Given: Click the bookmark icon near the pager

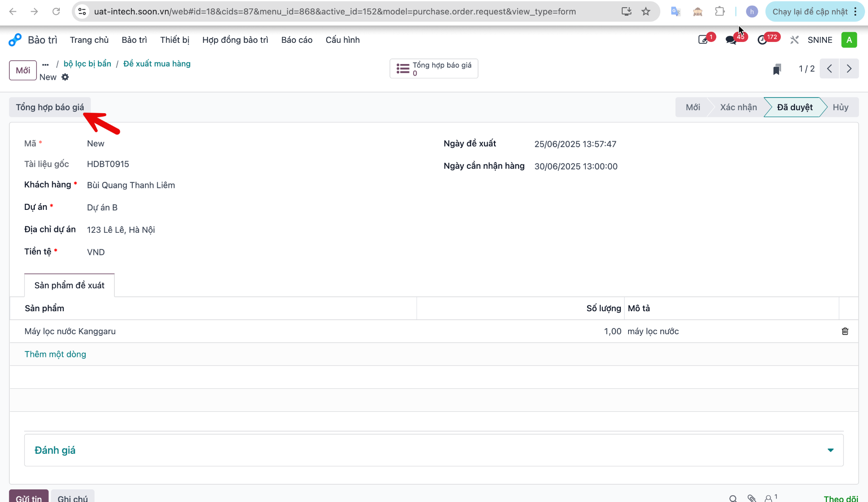Looking at the screenshot, I should coord(777,69).
